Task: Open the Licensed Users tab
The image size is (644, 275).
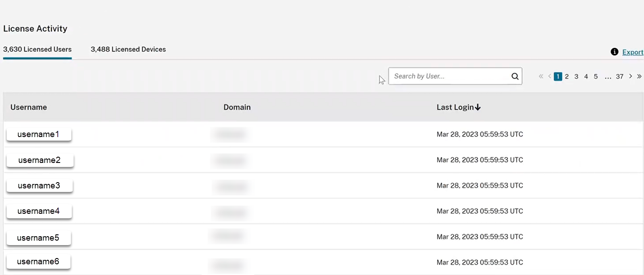Action: click(37, 50)
